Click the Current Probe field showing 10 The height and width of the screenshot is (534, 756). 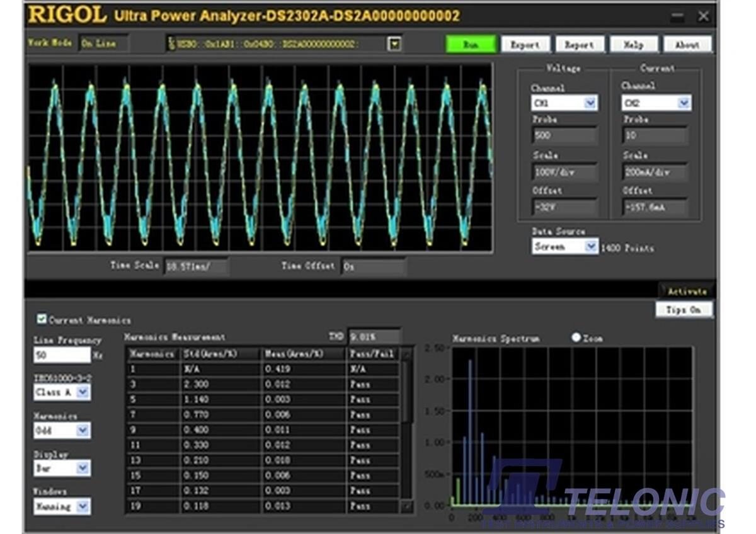click(655, 135)
